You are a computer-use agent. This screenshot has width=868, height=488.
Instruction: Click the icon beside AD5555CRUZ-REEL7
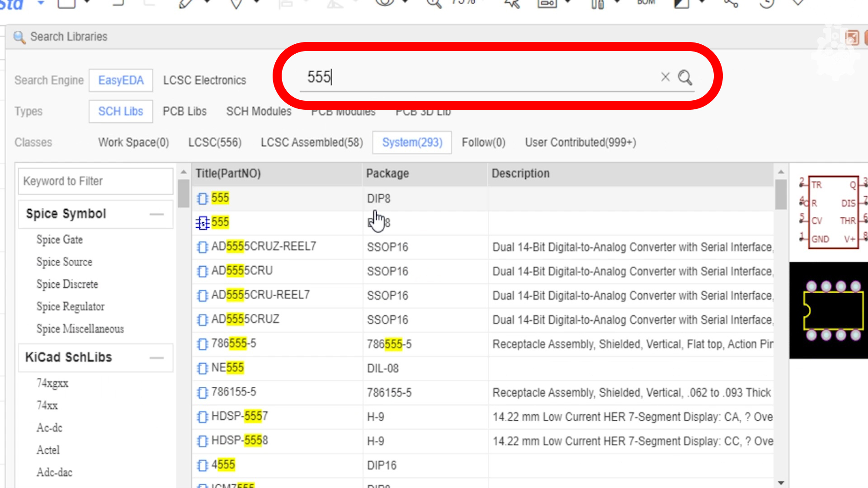point(202,247)
